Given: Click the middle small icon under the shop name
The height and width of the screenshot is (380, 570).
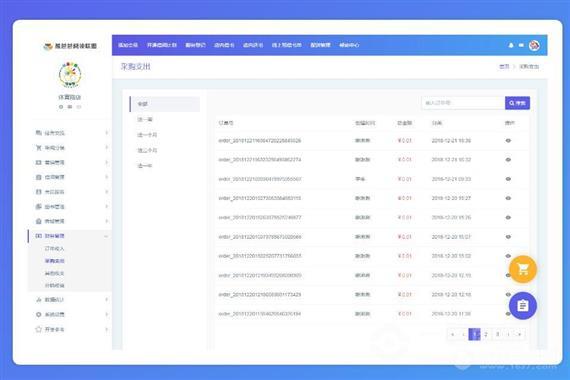Looking at the screenshot, I should click(70, 107).
